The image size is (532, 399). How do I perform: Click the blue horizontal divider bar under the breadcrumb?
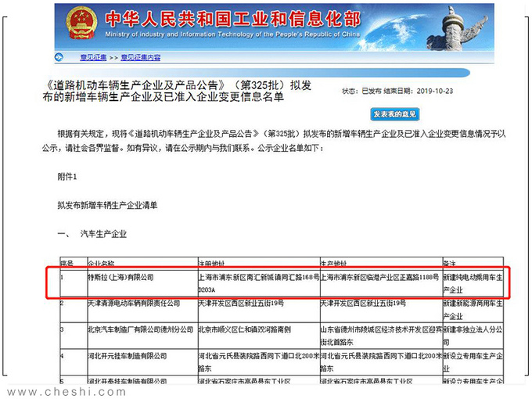pyautogui.click(x=262, y=72)
